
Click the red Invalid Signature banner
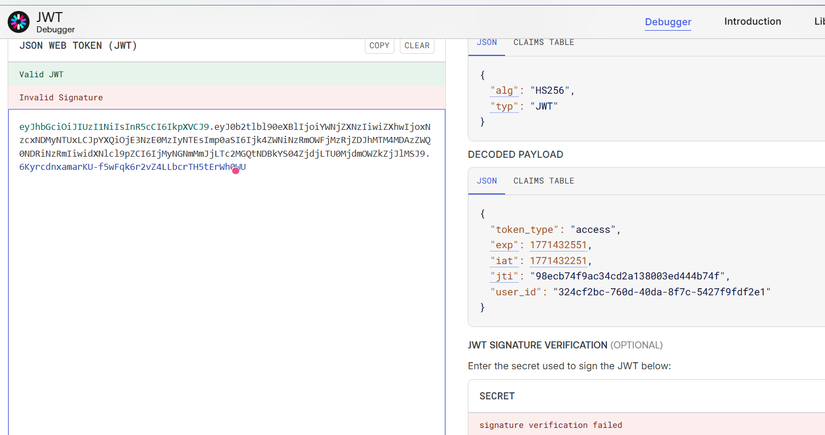point(226,97)
